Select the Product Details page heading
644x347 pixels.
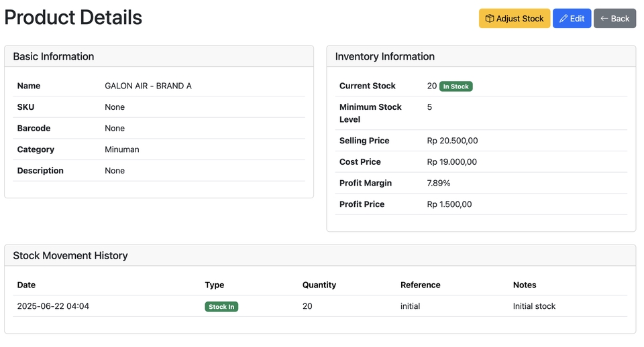pyautogui.click(x=73, y=17)
